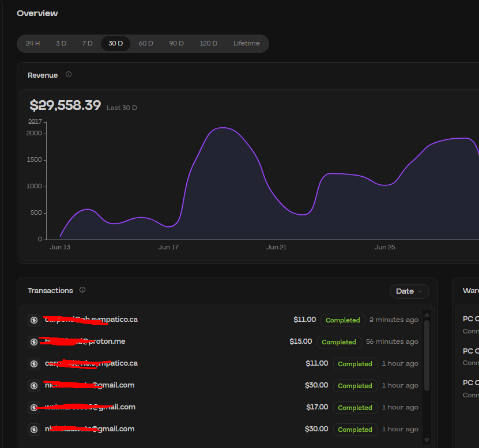Select the active 30 D tab
The width and height of the screenshot is (479, 448).
point(115,43)
